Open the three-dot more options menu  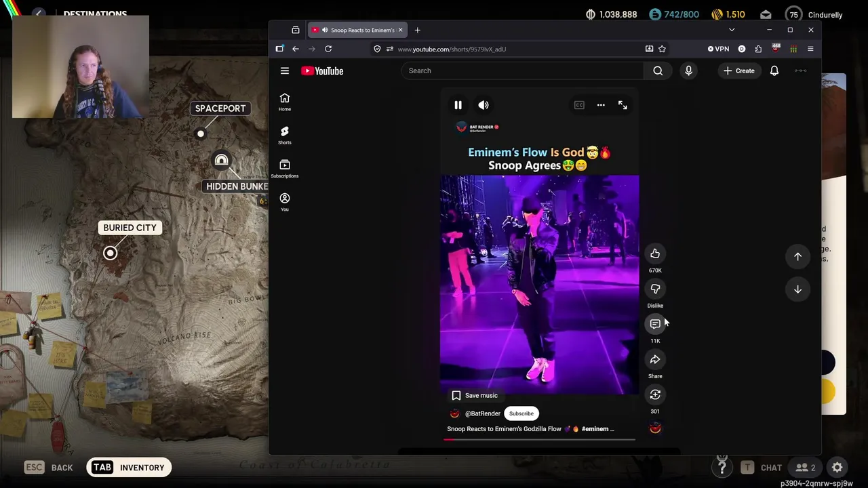pyautogui.click(x=601, y=105)
